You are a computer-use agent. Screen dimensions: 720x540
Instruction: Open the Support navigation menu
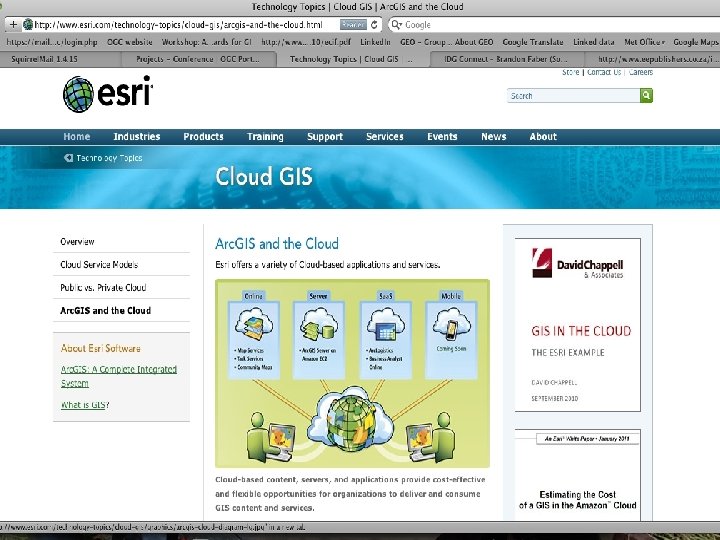coord(325,136)
